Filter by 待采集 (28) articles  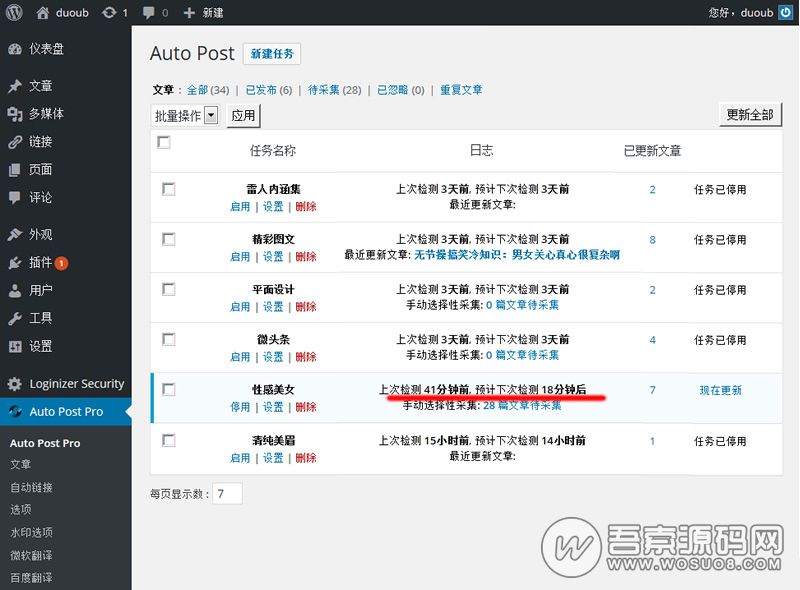334,90
